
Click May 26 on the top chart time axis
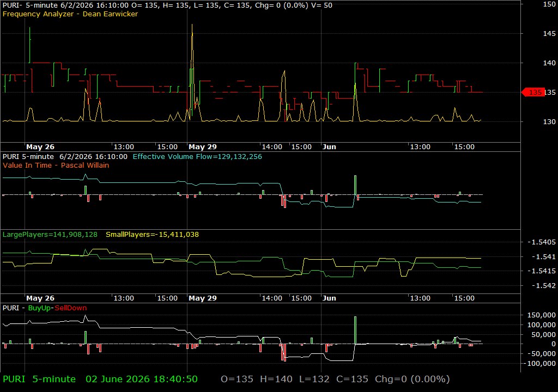tap(40, 146)
